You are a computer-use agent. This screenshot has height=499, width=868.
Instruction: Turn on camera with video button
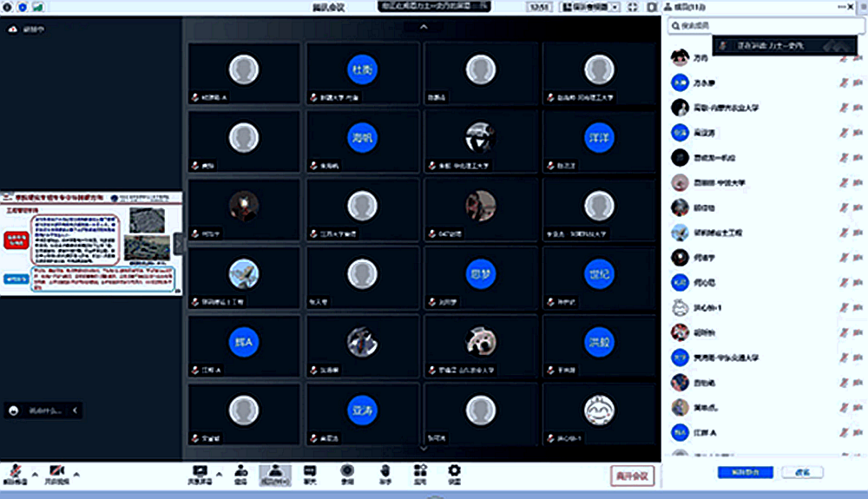coord(56,471)
